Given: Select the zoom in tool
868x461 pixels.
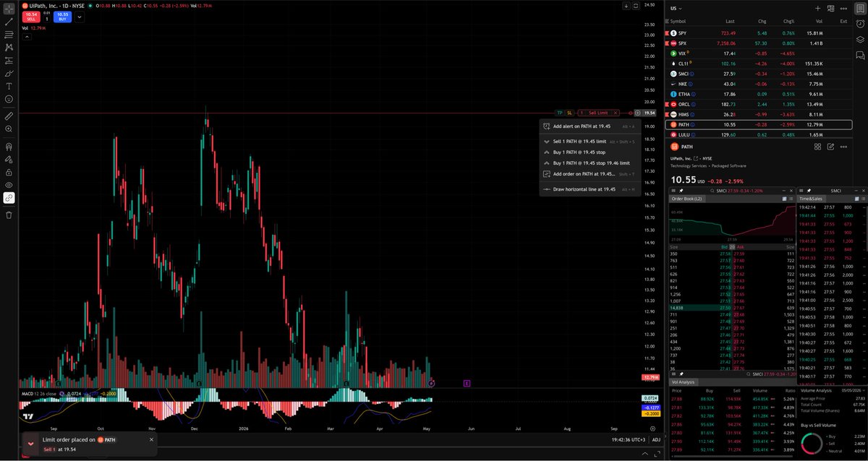Looking at the screenshot, I should coord(9,129).
